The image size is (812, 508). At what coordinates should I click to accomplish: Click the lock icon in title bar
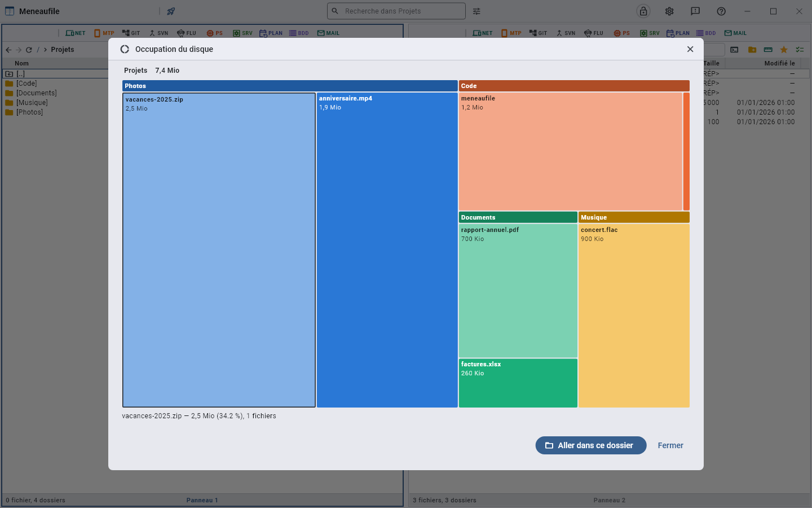(x=643, y=11)
